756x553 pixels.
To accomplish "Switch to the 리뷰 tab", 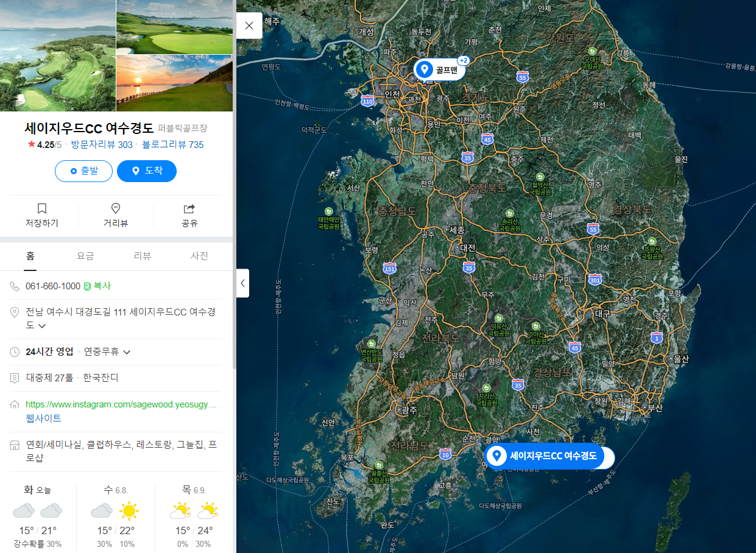I will [142, 256].
